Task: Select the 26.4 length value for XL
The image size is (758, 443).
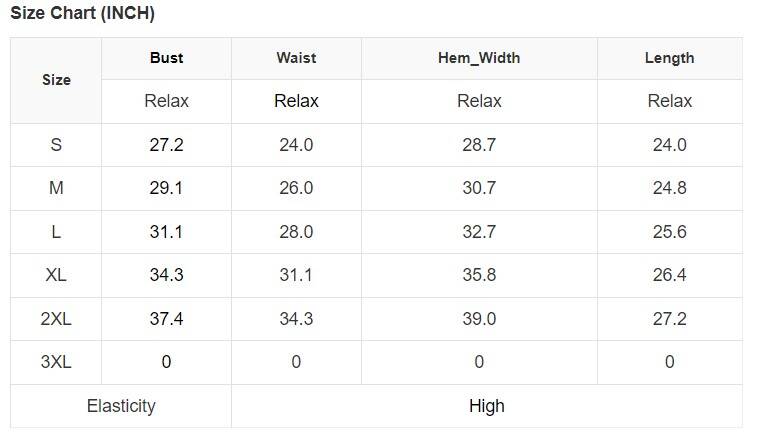Action: [x=669, y=275]
